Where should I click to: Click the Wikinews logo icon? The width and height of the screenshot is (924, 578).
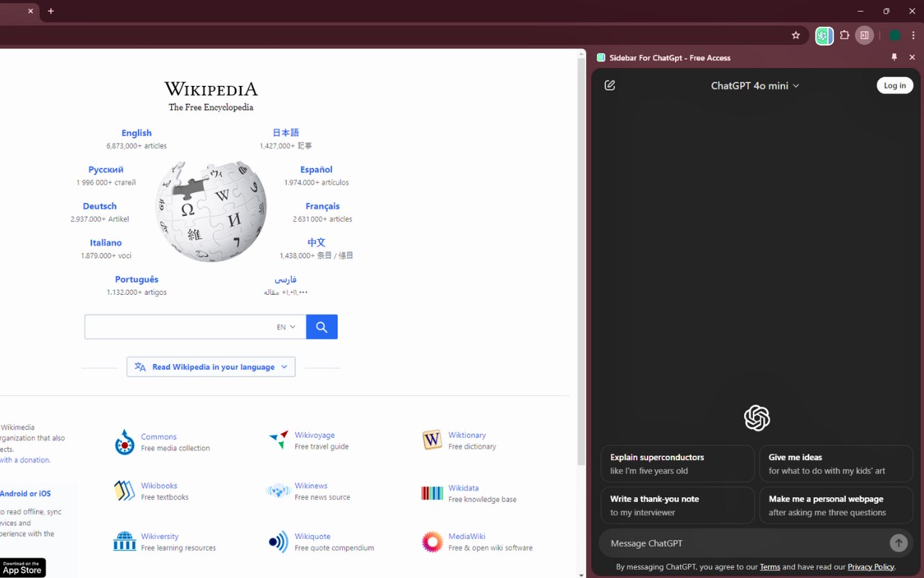point(278,491)
